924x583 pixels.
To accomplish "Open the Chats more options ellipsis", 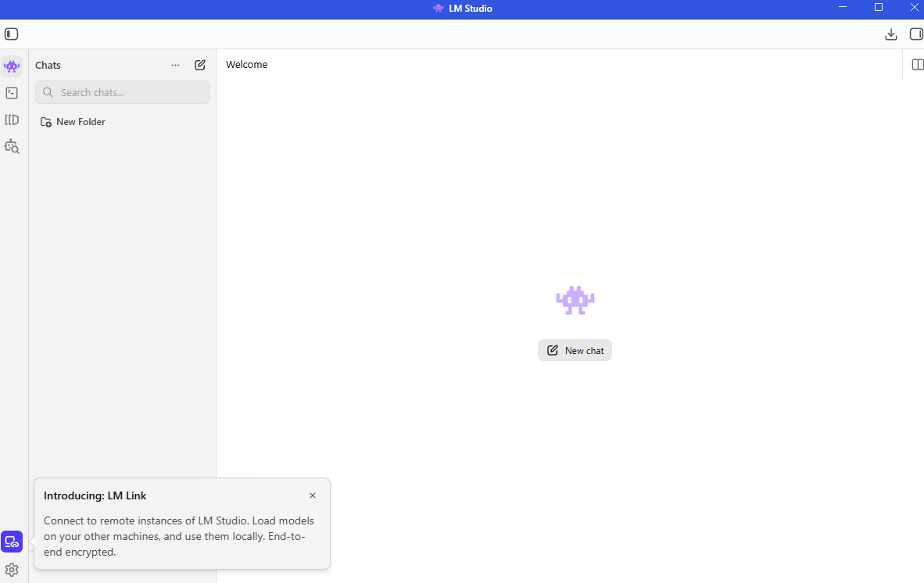I will (176, 66).
